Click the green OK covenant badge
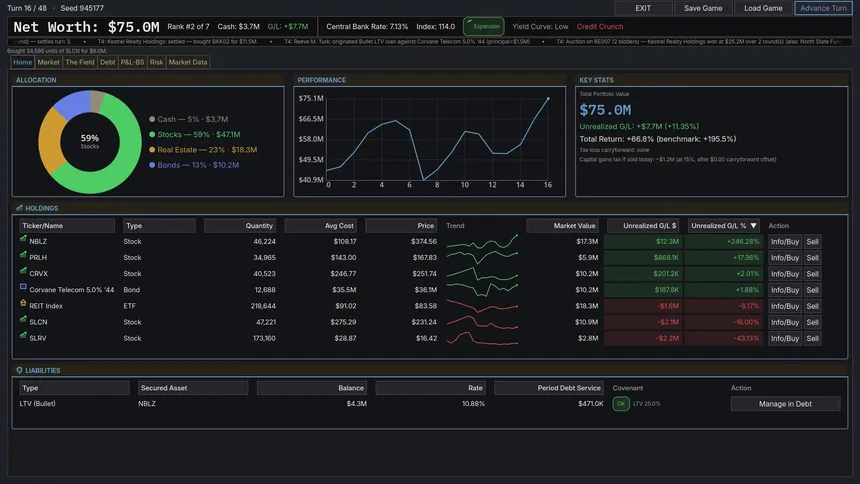This screenshot has height=484, width=860. pyautogui.click(x=621, y=404)
